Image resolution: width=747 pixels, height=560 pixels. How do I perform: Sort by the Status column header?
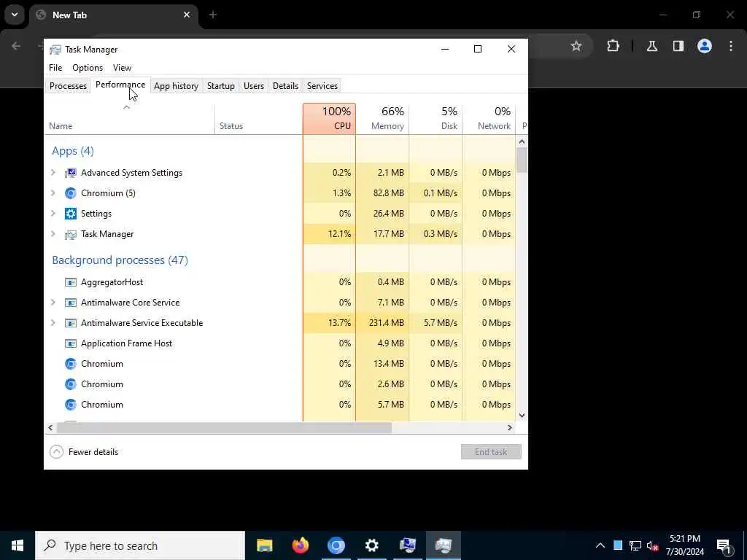pyautogui.click(x=259, y=119)
